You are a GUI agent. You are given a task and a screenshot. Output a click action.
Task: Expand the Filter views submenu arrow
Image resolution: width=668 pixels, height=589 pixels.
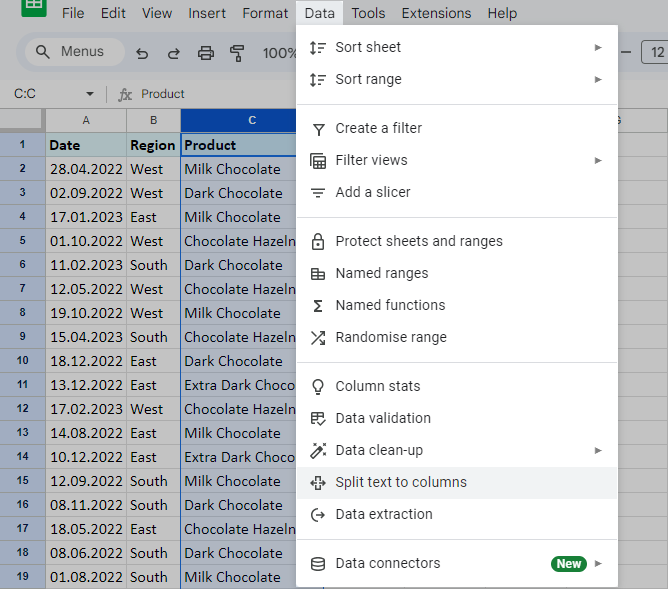(598, 160)
